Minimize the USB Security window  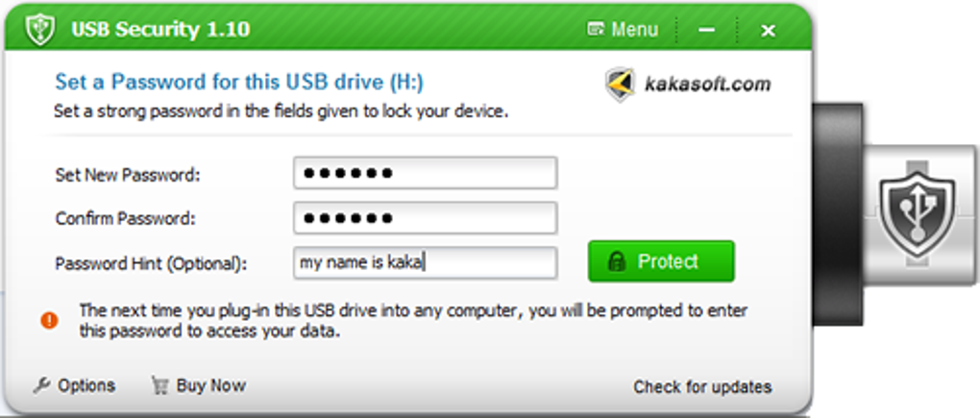[x=707, y=30]
